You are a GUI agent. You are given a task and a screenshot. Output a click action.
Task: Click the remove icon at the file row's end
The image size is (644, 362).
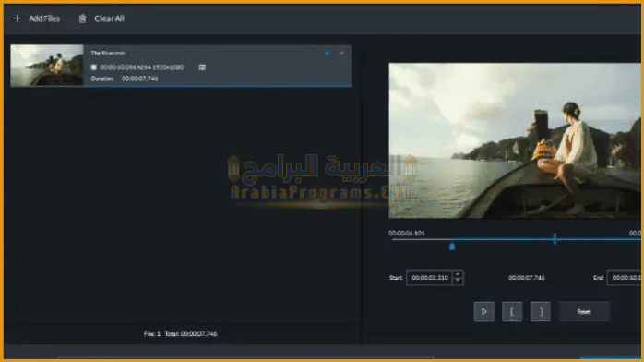pyautogui.click(x=341, y=53)
